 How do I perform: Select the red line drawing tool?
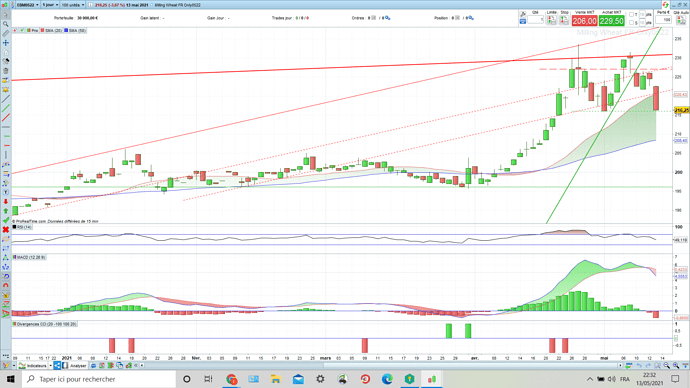(6, 117)
